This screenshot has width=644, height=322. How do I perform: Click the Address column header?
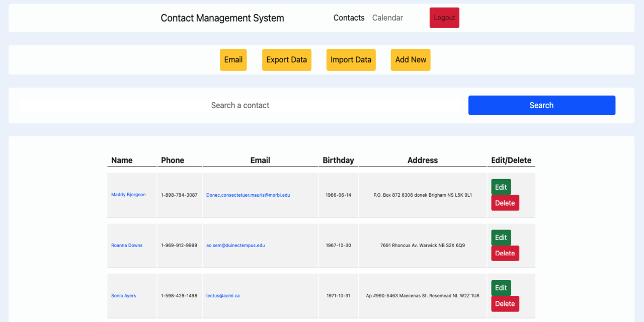(423, 160)
